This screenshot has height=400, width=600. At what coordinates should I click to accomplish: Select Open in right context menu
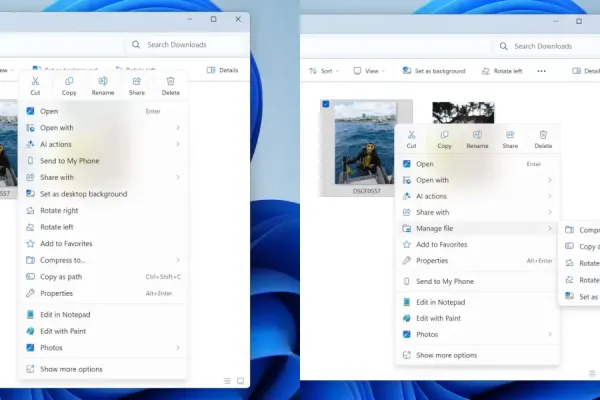[477, 164]
